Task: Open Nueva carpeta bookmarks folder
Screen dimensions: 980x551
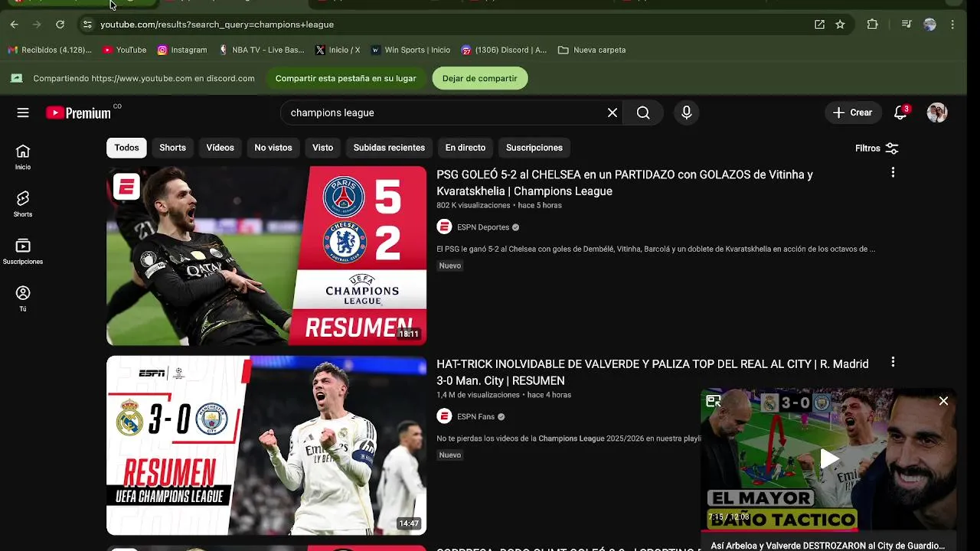Action: (x=592, y=50)
